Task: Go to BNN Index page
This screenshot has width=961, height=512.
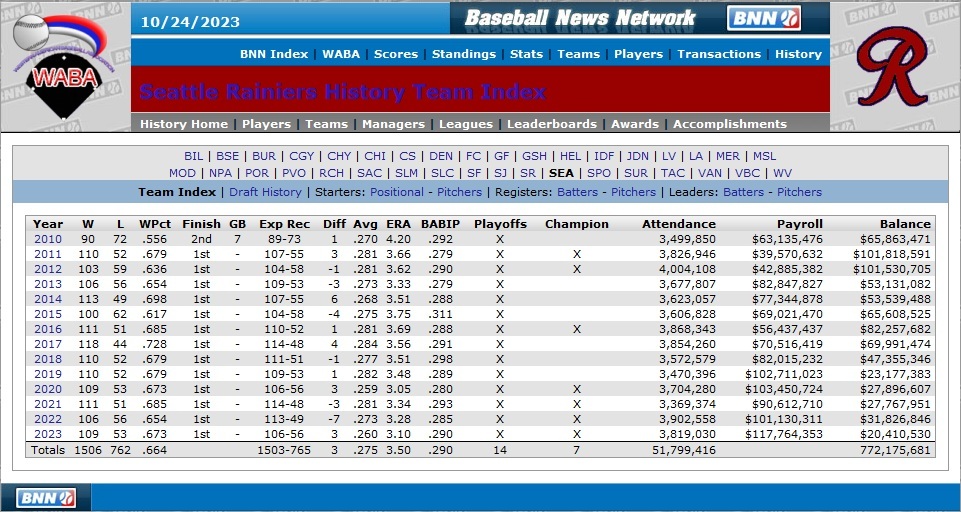Action: click(x=273, y=54)
